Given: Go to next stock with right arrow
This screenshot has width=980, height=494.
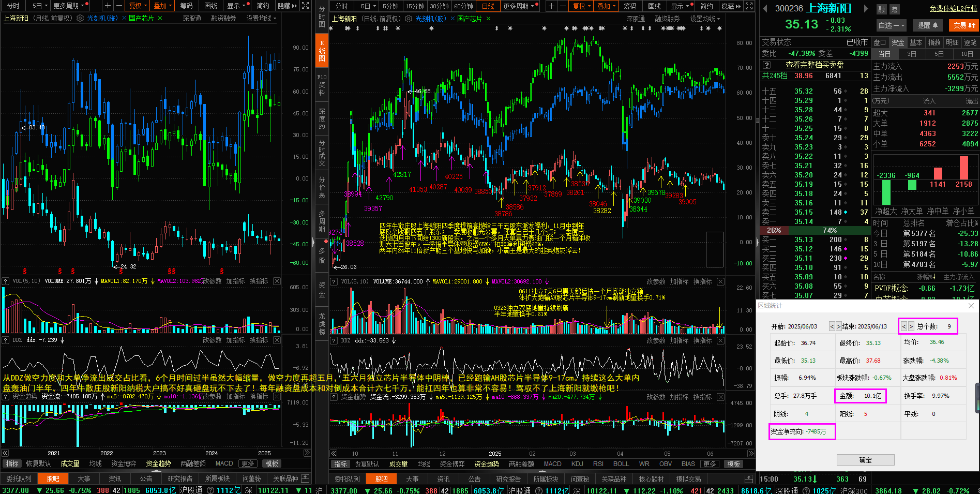Looking at the screenshot, I should 866,9.
